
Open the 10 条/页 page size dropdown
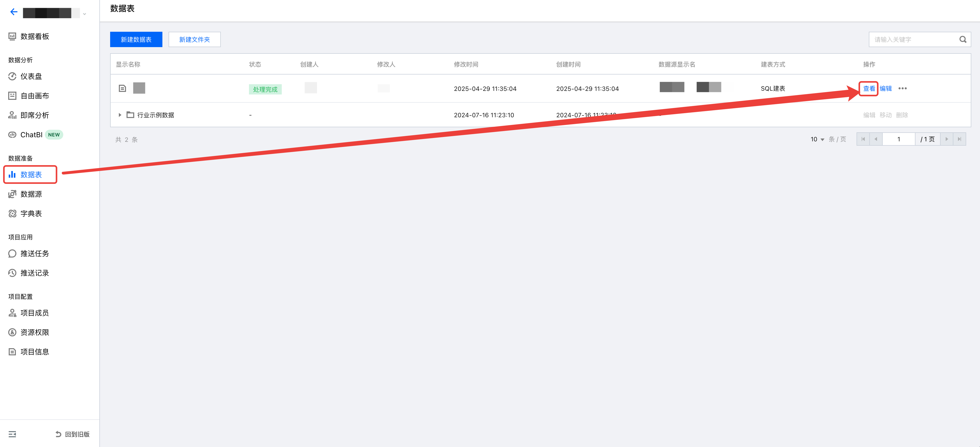click(817, 139)
